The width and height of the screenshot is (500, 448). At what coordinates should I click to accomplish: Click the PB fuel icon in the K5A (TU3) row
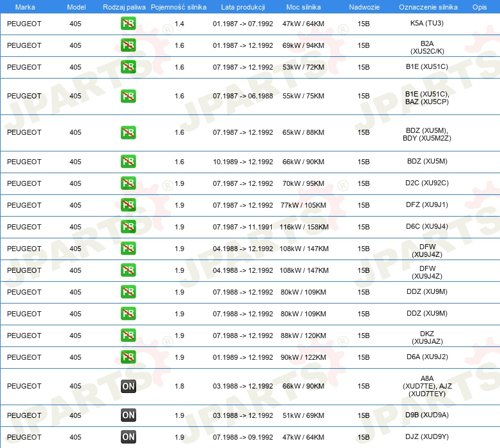tap(128, 24)
